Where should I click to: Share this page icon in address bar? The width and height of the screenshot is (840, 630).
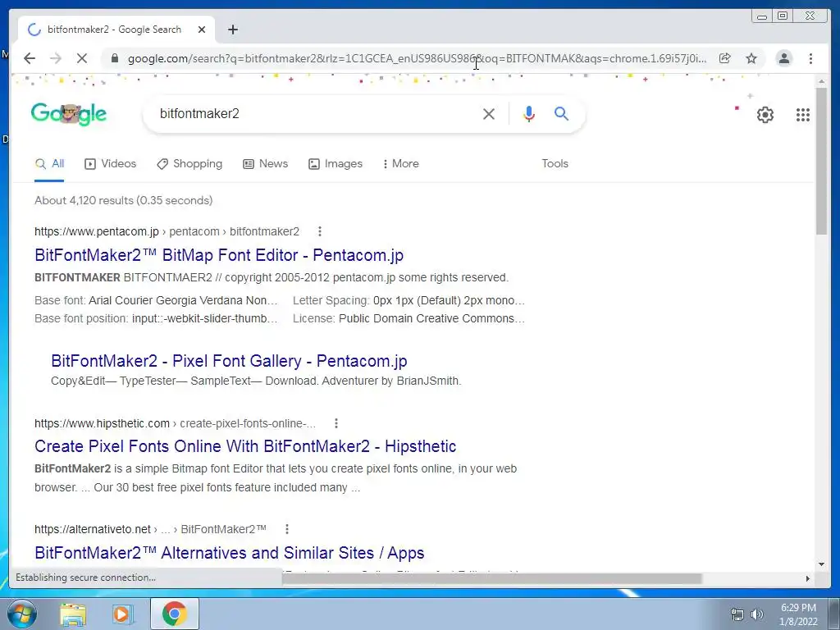pyautogui.click(x=724, y=58)
